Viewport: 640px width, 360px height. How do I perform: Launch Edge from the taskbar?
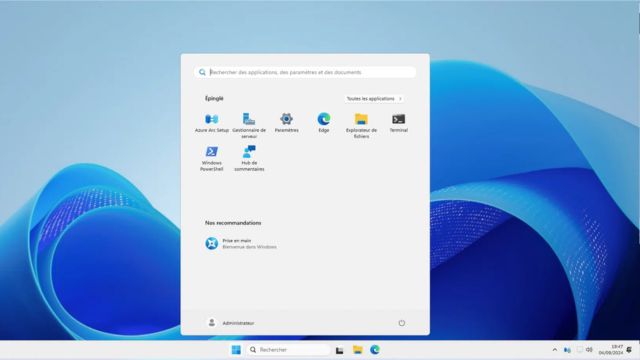375,350
